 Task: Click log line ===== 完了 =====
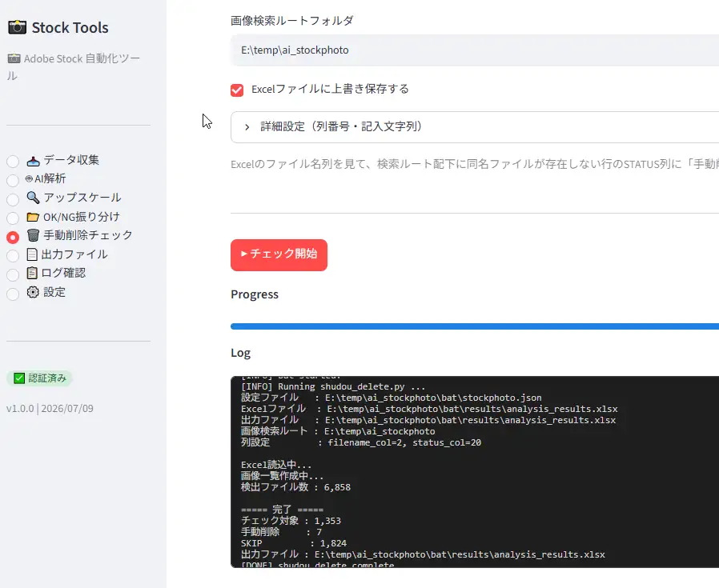(x=283, y=509)
